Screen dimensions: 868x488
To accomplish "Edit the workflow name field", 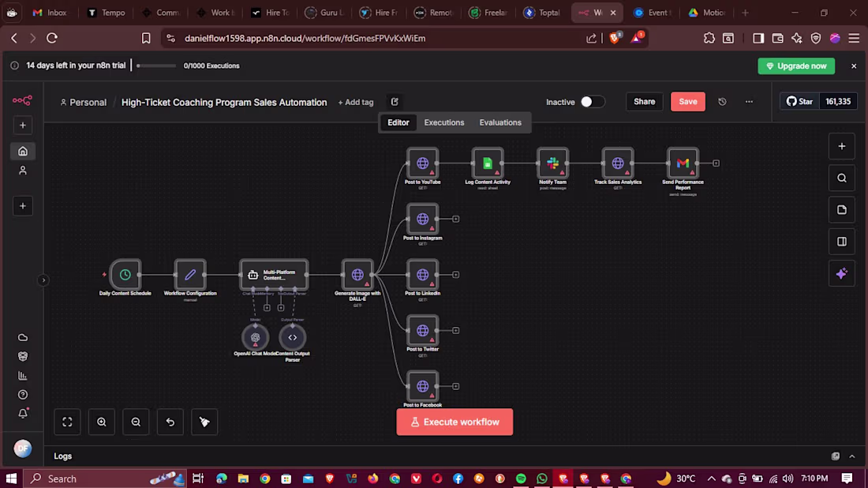I will click(223, 103).
